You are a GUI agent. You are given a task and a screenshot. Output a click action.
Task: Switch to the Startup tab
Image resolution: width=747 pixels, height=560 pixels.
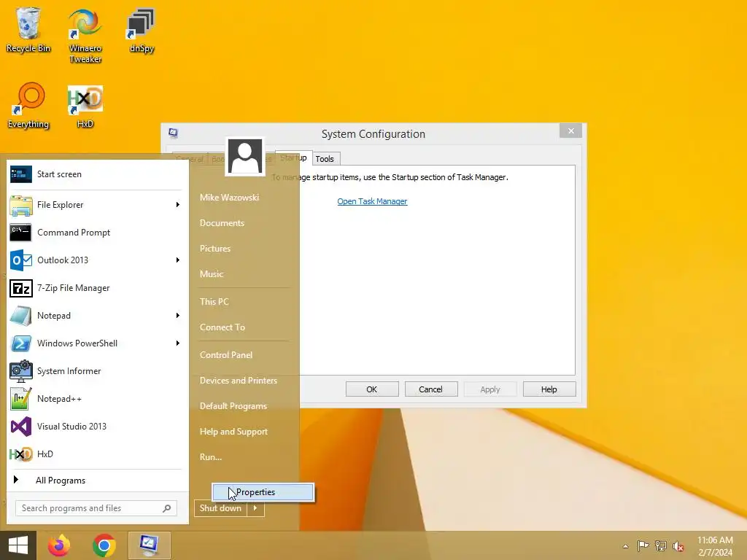[x=293, y=157]
